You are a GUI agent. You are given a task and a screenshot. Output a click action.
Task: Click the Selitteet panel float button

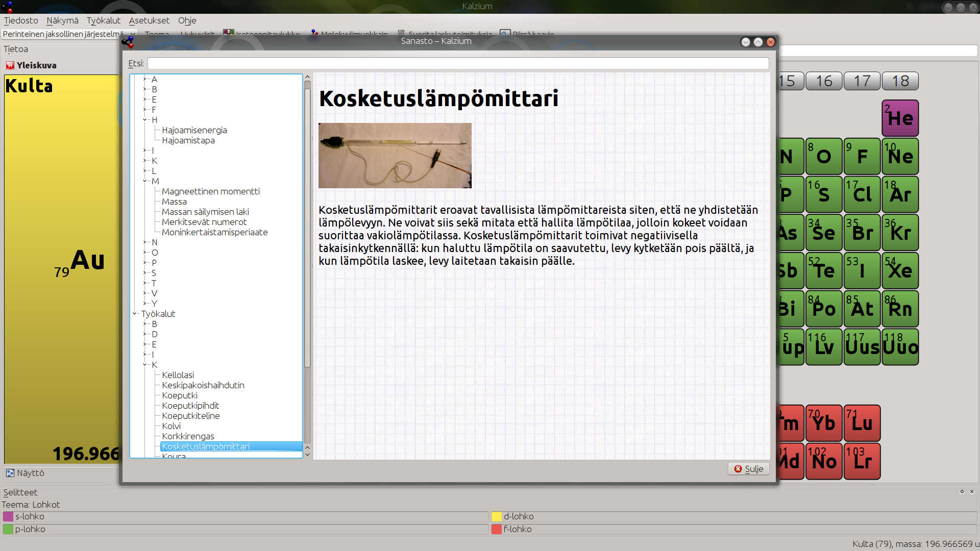point(962,492)
